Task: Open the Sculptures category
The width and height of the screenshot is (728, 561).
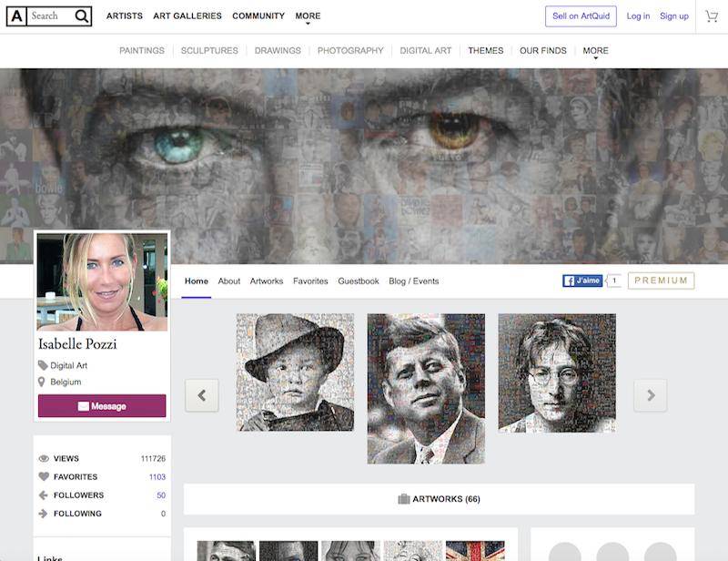Action: [209, 51]
